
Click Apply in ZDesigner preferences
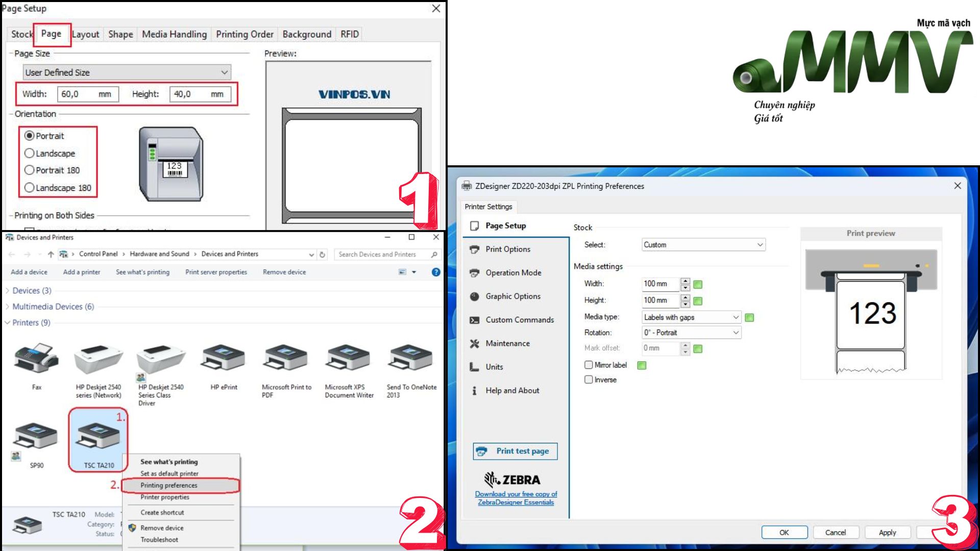pos(887,532)
